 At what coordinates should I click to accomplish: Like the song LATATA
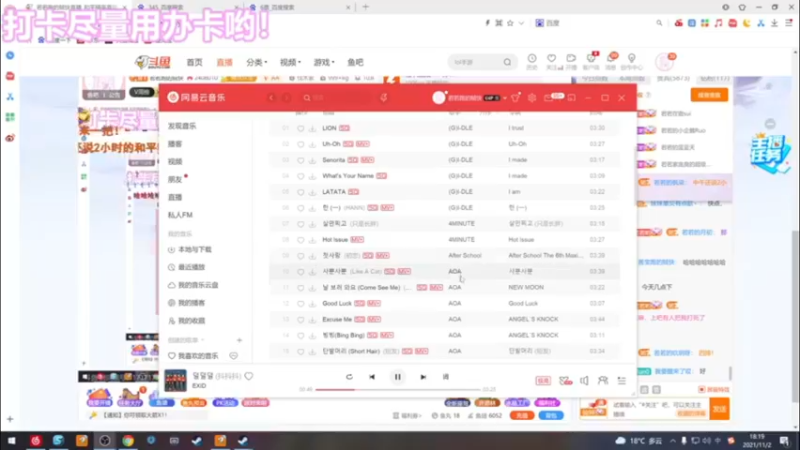pyautogui.click(x=301, y=192)
